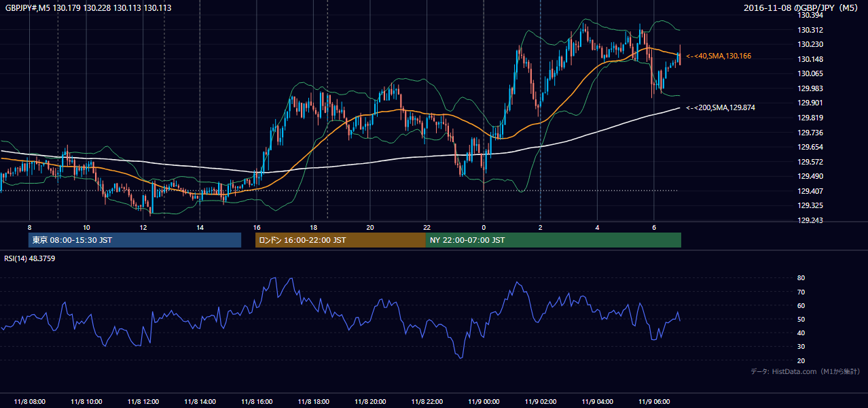Click the 11/8 10:00 time axis label
Screen dimensions: 868x408
[x=86, y=402]
